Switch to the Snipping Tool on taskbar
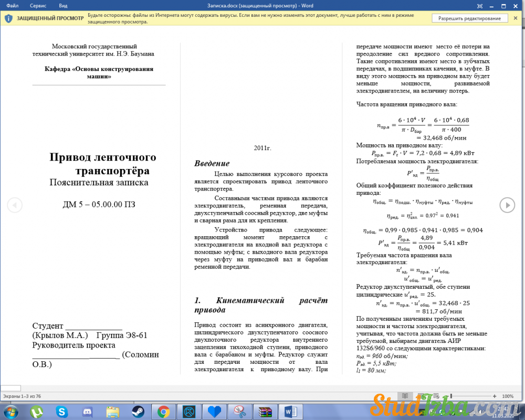 click(x=240, y=412)
